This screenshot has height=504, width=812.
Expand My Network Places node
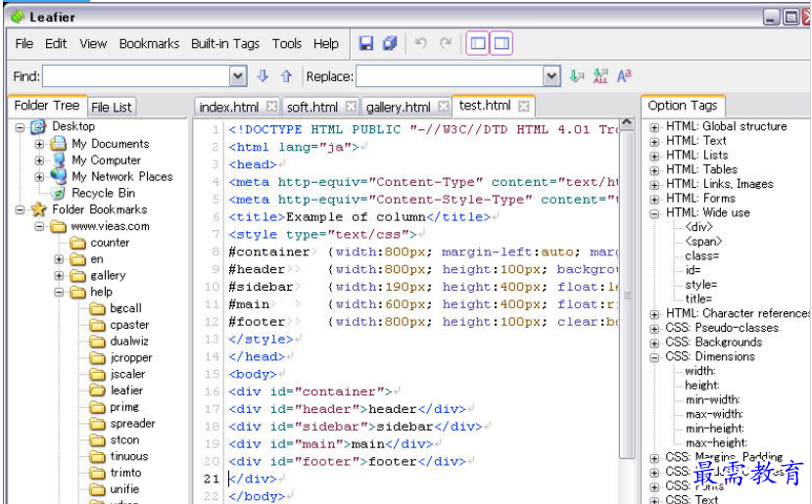tap(39, 177)
